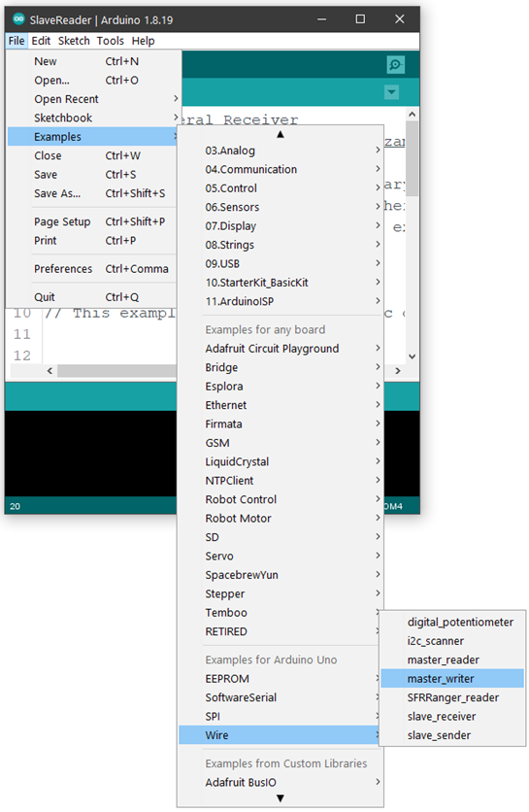Open Ethernet library examples
The height and width of the screenshot is (812, 529).
point(280,406)
